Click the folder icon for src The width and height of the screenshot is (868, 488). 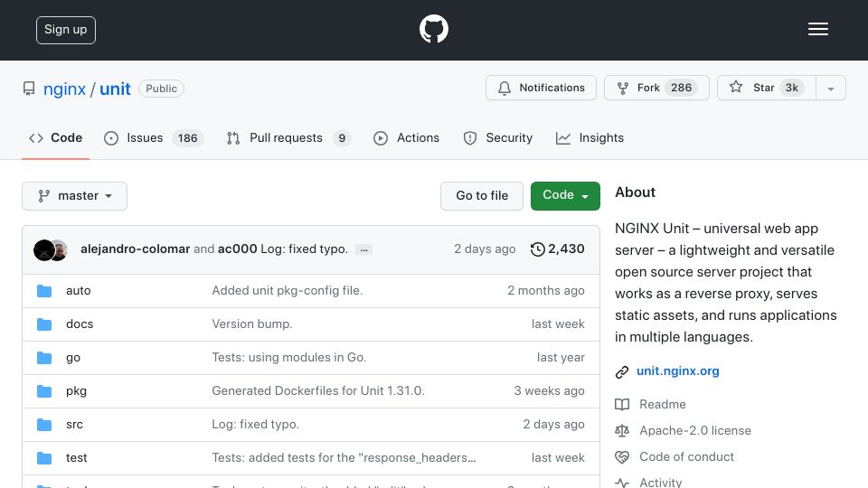(x=44, y=425)
